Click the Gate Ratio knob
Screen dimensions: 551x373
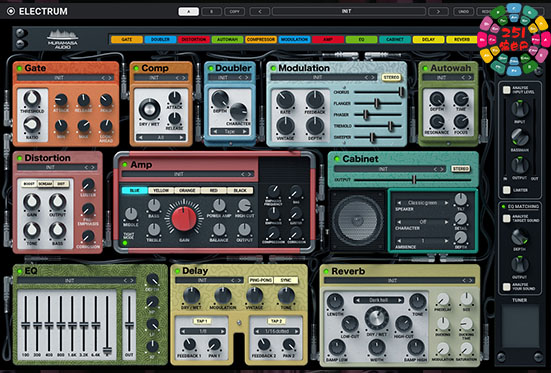click(x=32, y=125)
